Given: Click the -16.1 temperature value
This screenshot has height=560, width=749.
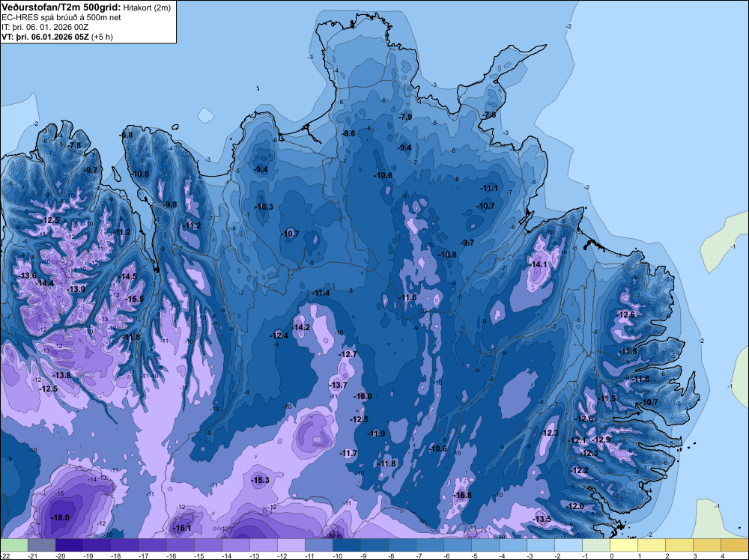Looking at the screenshot, I should coord(182,528).
